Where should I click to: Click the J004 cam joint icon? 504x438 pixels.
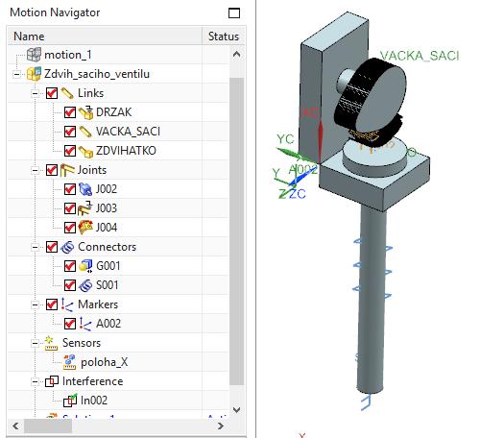85,228
